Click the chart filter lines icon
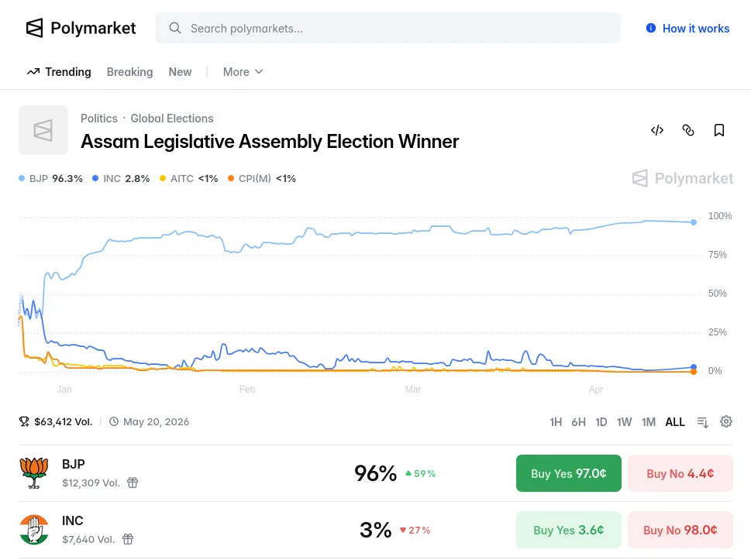The image size is (751, 560). coord(703,422)
